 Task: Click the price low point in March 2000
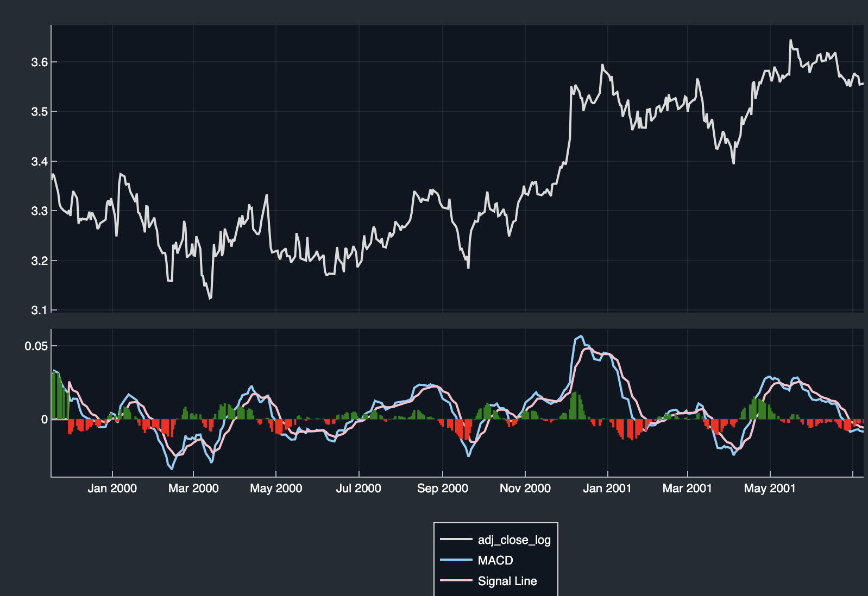pyautogui.click(x=210, y=298)
